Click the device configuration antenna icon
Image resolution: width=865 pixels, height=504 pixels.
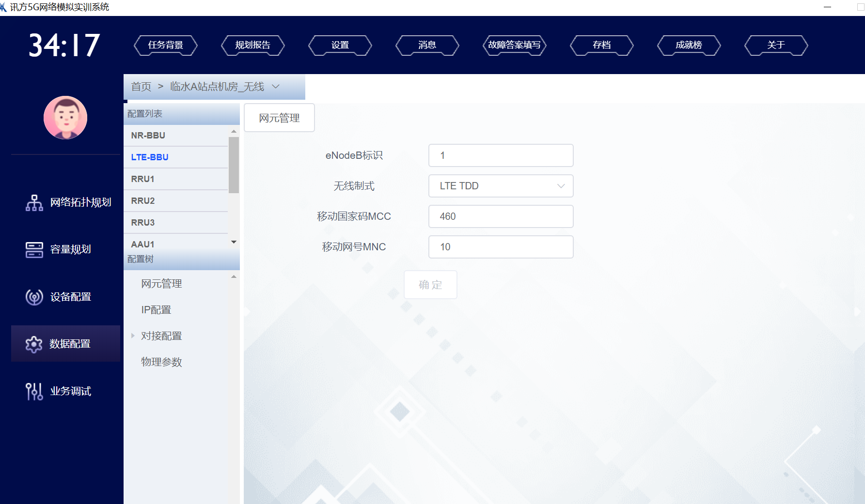[34, 297]
